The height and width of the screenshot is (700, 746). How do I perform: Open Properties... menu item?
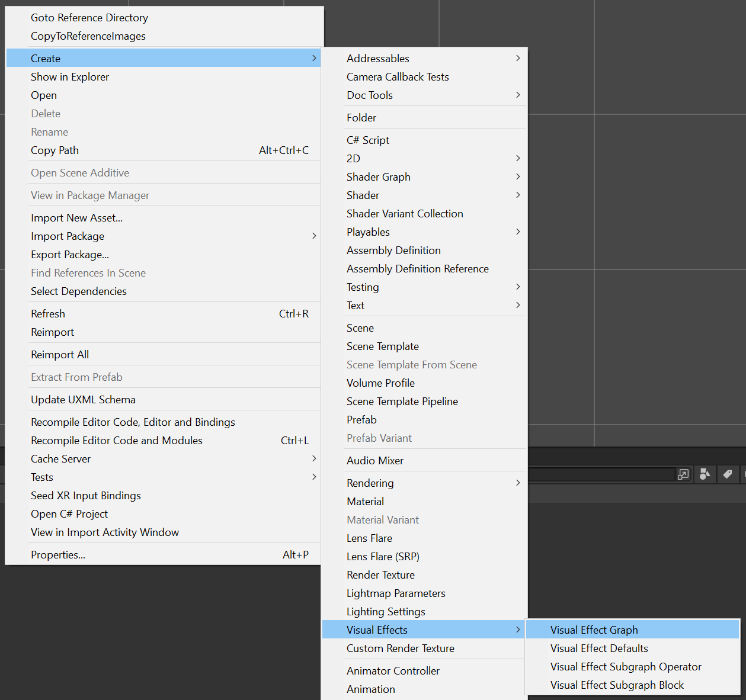58,555
